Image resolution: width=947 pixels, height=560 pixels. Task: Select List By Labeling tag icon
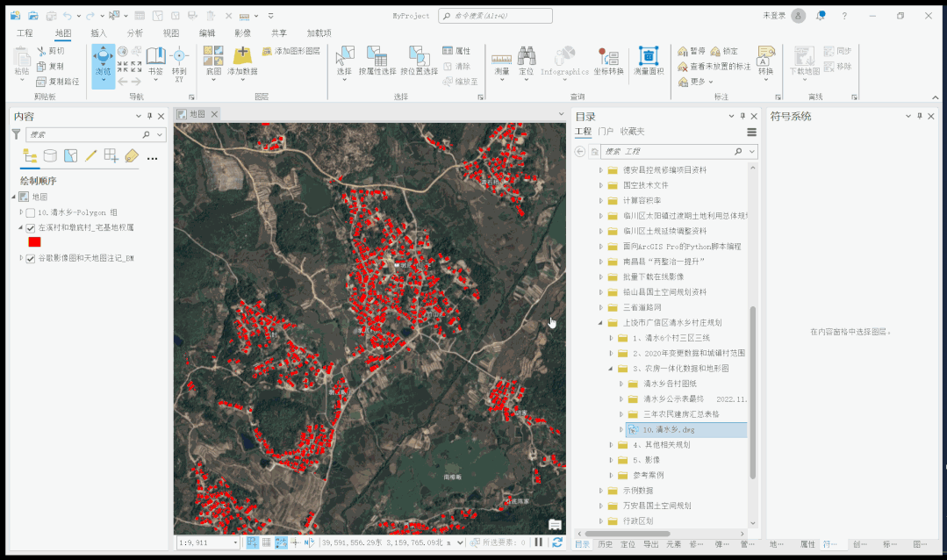click(131, 156)
